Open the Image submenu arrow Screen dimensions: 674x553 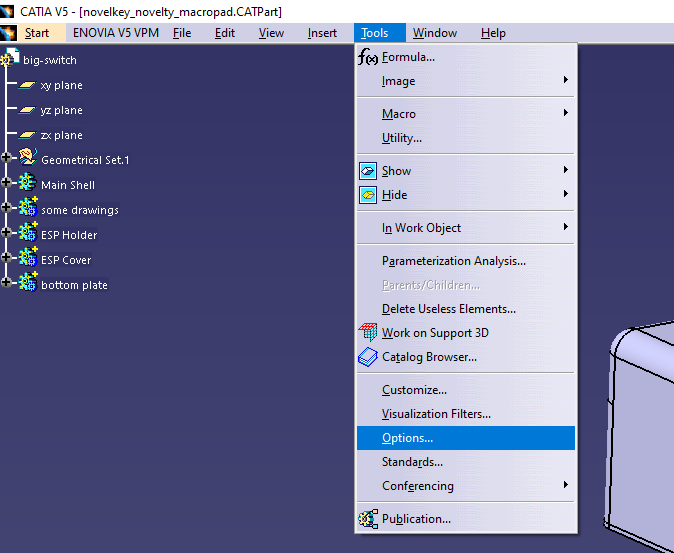coord(566,80)
